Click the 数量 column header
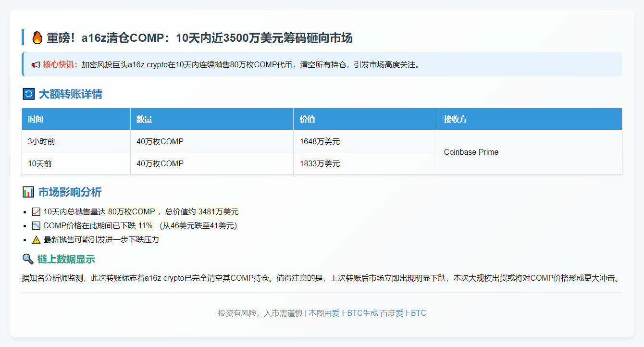Viewport: 644px width, 347px height. [x=212, y=119]
